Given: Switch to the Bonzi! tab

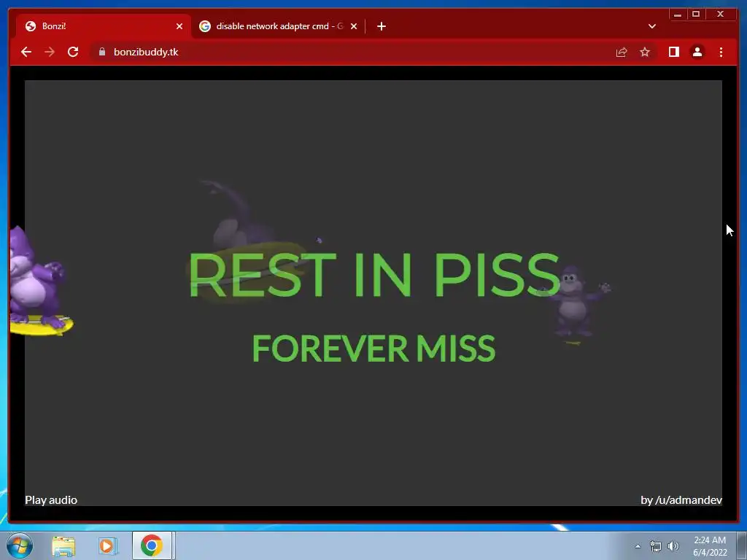Looking at the screenshot, I should 104,26.
